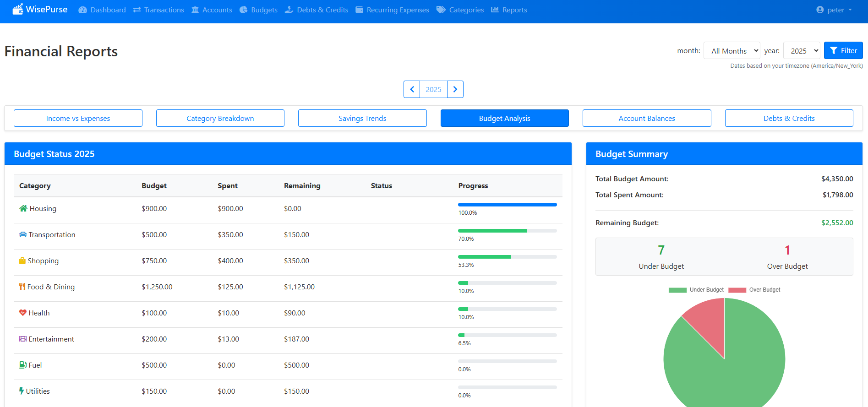Click the Recurring Expenses calendar icon

click(x=360, y=10)
